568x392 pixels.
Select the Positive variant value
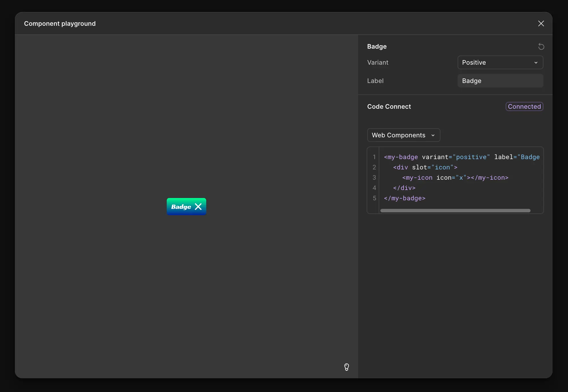(474, 62)
